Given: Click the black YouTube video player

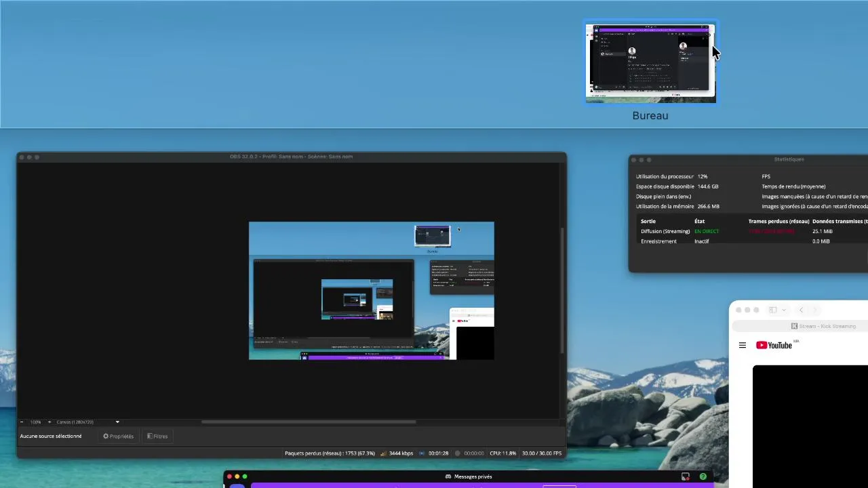Looking at the screenshot, I should (x=810, y=426).
